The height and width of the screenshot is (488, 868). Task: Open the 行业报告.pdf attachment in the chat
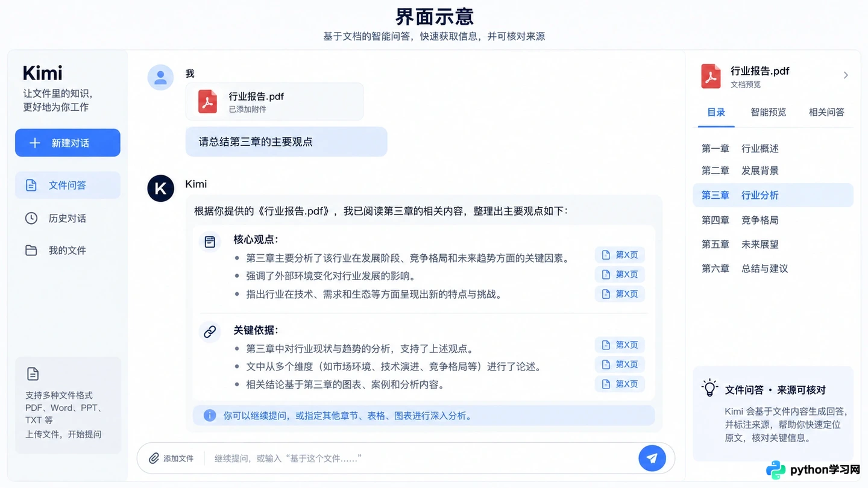coord(274,101)
